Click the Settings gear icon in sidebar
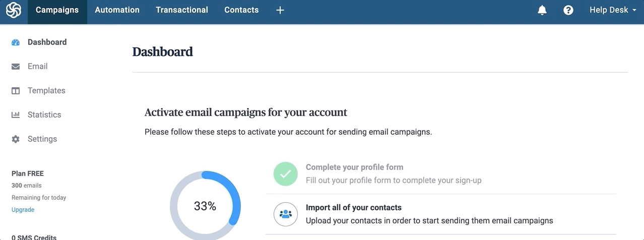The height and width of the screenshot is (240, 644). [x=16, y=139]
